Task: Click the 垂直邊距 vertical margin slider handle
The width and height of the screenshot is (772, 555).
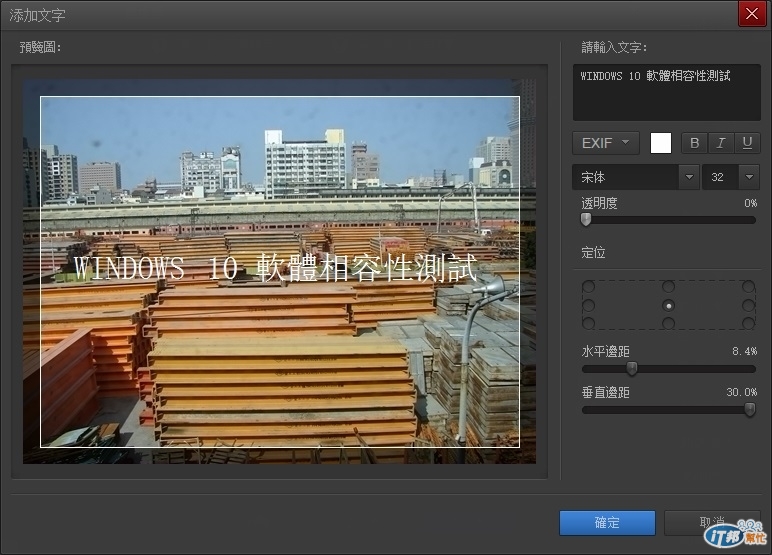Action: [x=749, y=409]
